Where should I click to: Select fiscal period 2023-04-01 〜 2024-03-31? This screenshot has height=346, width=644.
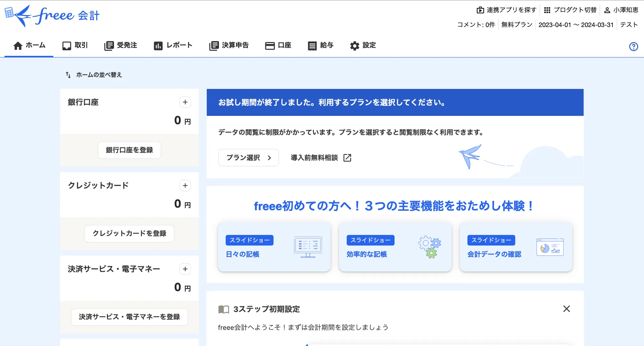click(576, 25)
